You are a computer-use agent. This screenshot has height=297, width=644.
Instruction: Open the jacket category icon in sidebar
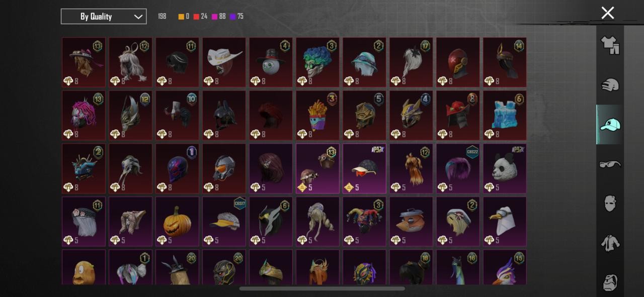[x=610, y=243]
